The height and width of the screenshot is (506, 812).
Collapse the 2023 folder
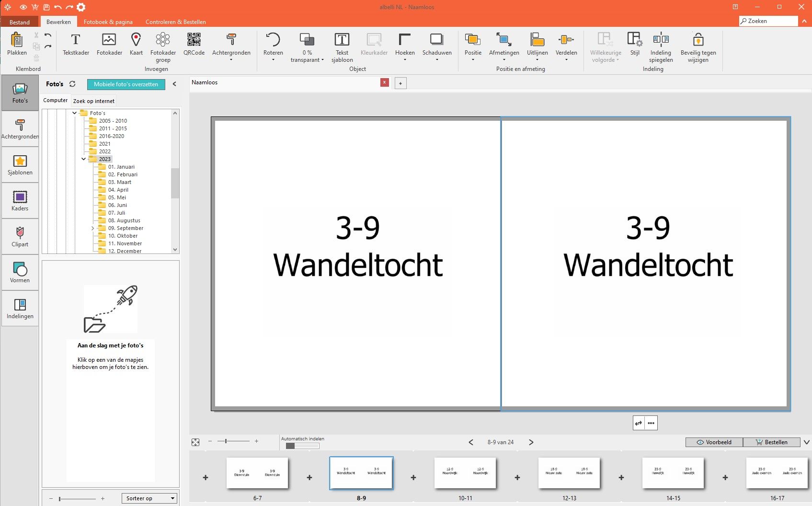pyautogui.click(x=83, y=159)
